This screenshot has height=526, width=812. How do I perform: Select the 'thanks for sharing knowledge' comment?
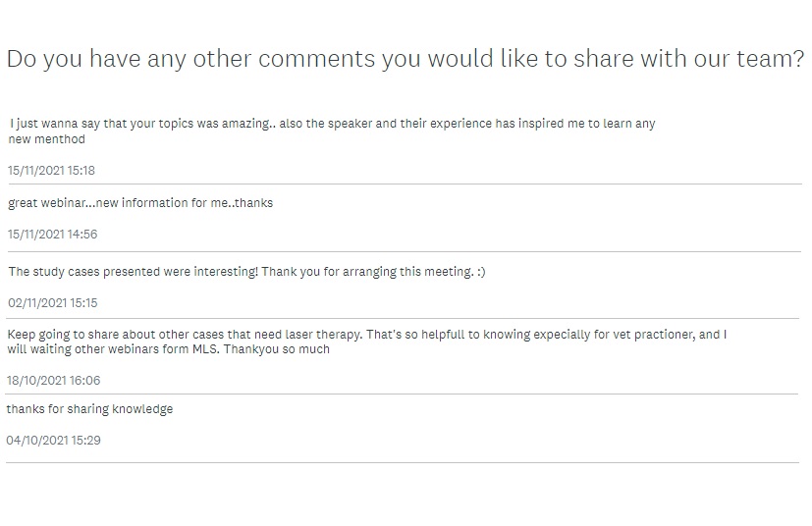pos(89,409)
